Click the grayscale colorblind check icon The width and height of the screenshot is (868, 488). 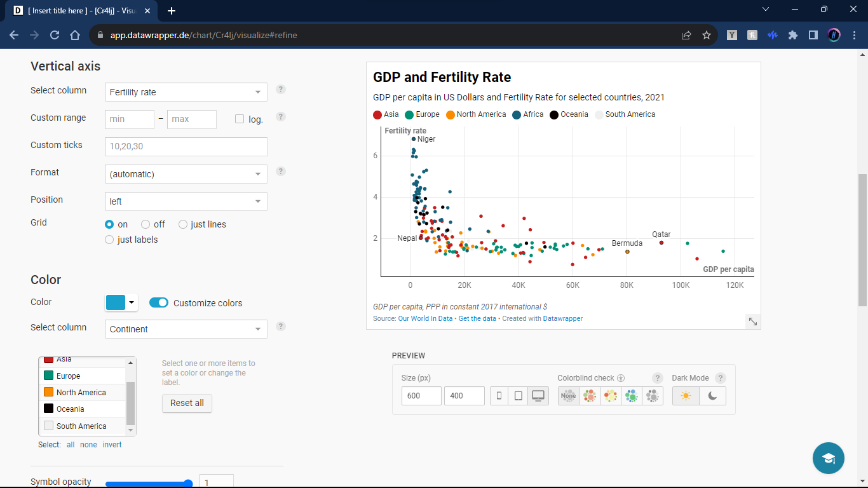[x=653, y=396]
